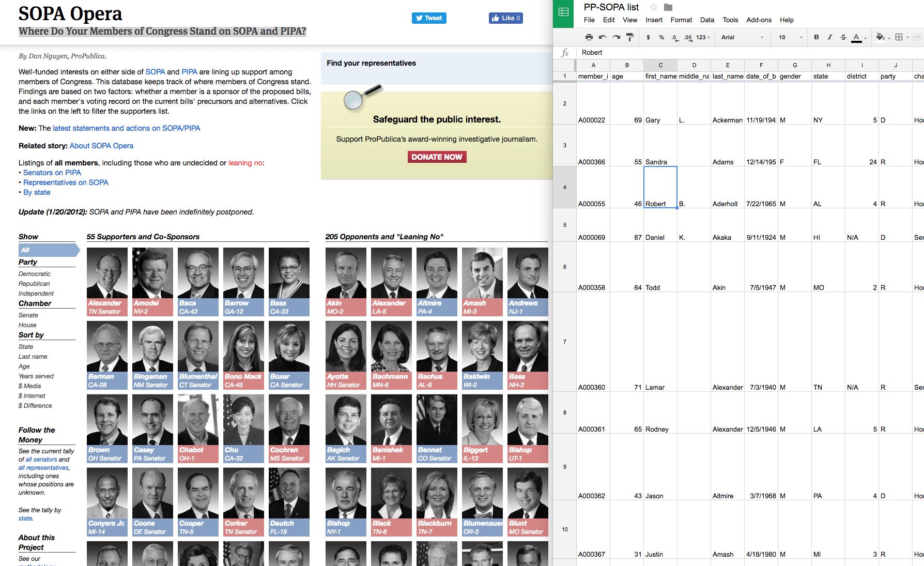Image resolution: width=924 pixels, height=566 pixels.
Task: Format cell as currency
Action: coord(648,37)
